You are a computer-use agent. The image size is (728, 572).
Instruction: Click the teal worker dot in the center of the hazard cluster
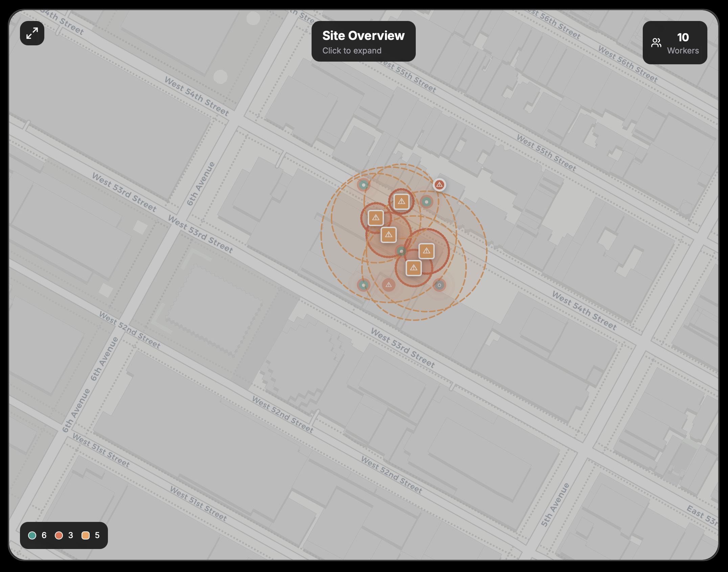(x=401, y=251)
